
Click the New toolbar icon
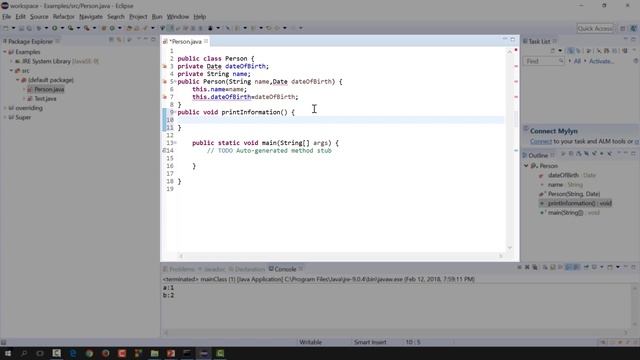pyautogui.click(x=6, y=28)
